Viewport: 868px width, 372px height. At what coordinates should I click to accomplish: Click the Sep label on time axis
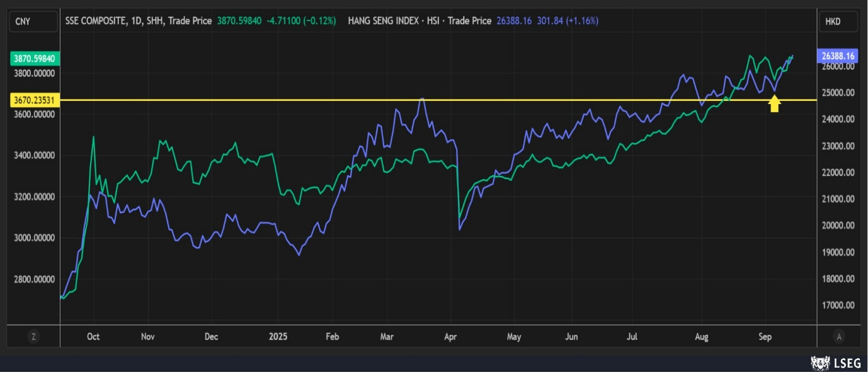(x=765, y=337)
